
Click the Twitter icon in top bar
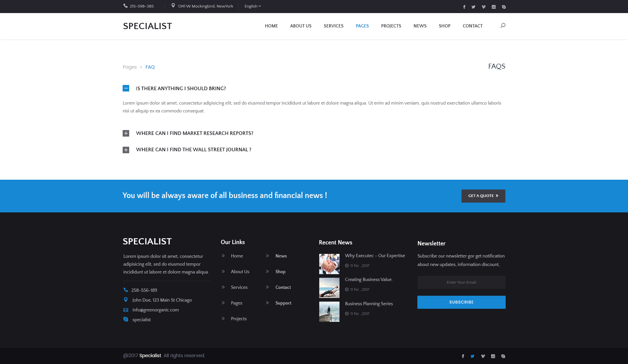[473, 7]
